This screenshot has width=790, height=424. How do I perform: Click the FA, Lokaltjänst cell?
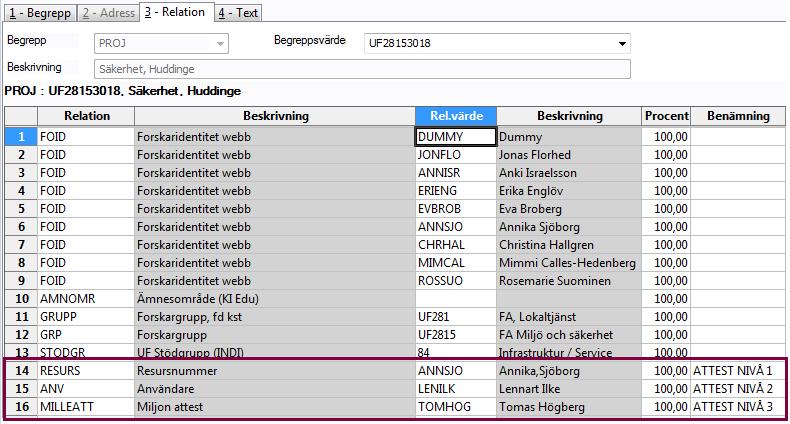click(569, 317)
